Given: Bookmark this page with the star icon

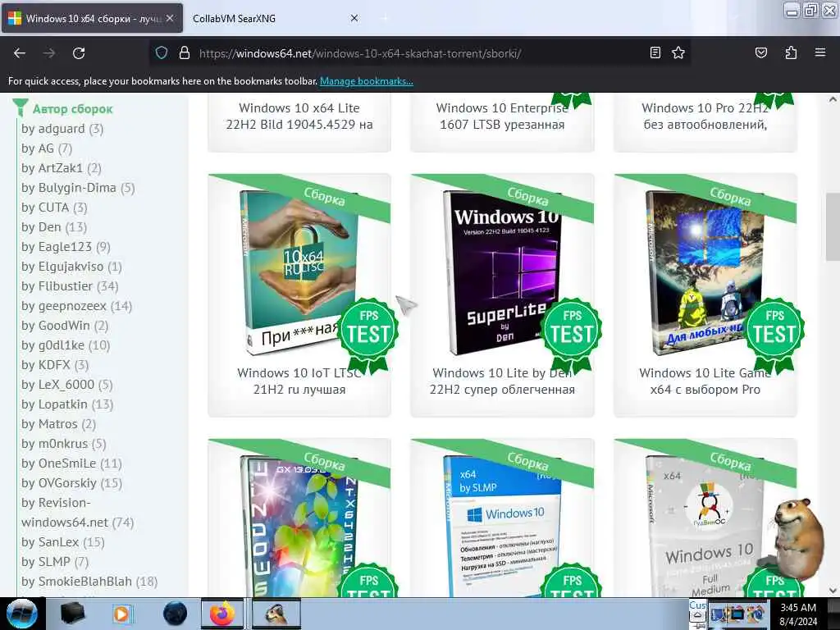Looking at the screenshot, I should [678, 52].
